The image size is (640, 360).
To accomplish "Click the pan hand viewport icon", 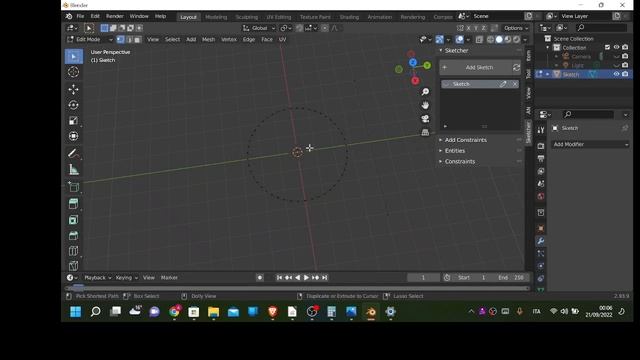I will (x=425, y=105).
